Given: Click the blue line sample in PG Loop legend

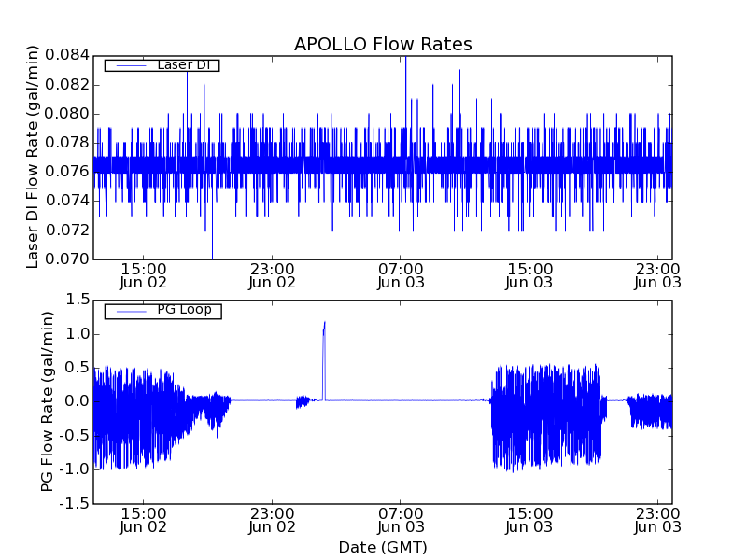Looking at the screenshot, I should [x=130, y=311].
